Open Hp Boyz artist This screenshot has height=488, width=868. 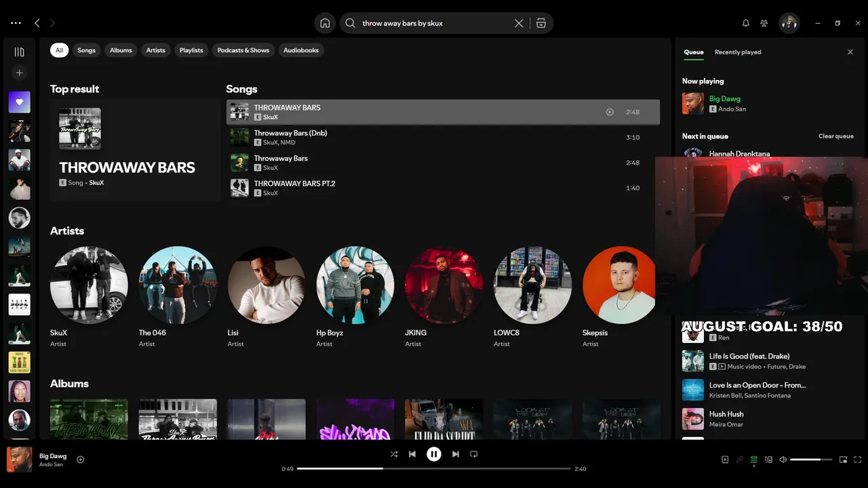point(355,285)
